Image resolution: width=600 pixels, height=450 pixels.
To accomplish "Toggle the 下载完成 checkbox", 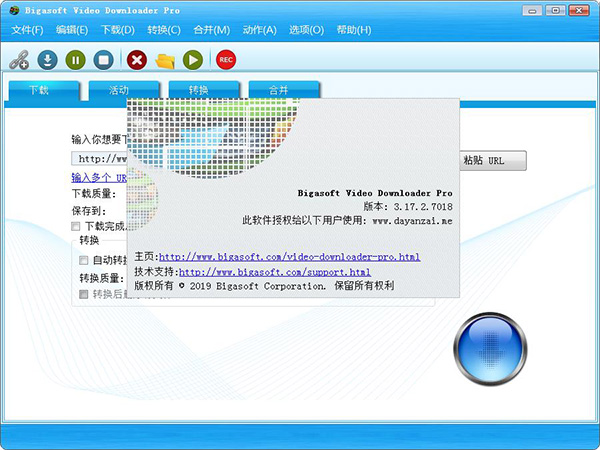I will coord(76,226).
